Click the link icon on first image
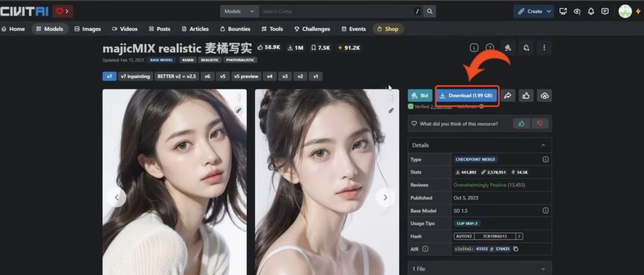Image resolution: width=644 pixels, height=275 pixels. [239, 110]
